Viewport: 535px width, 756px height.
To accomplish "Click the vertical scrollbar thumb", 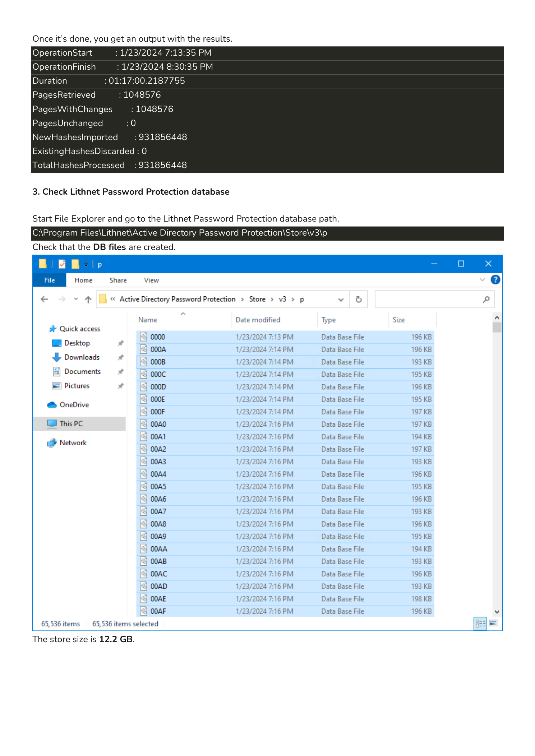I will tap(497, 328).
